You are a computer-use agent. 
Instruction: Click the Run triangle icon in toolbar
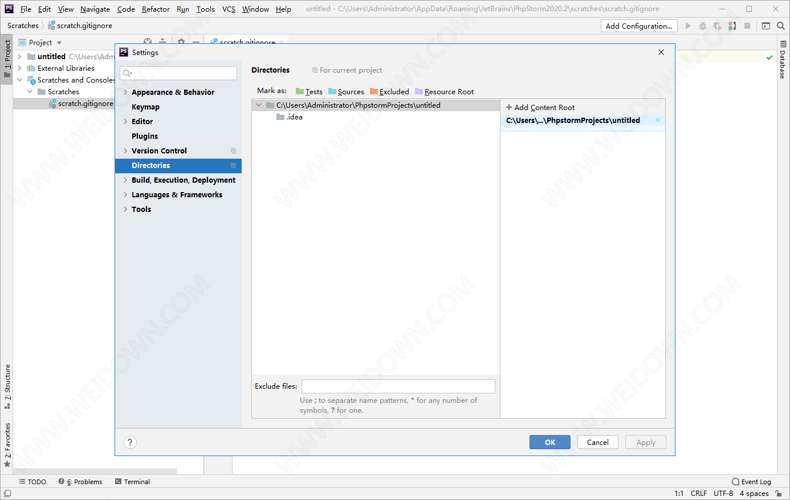pyautogui.click(x=688, y=26)
